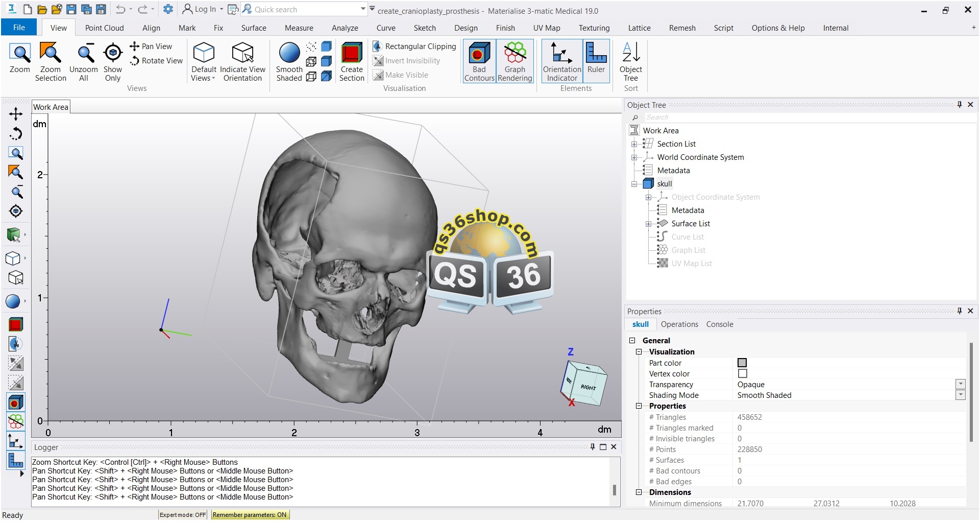Collapse the skull tree node

634,184
